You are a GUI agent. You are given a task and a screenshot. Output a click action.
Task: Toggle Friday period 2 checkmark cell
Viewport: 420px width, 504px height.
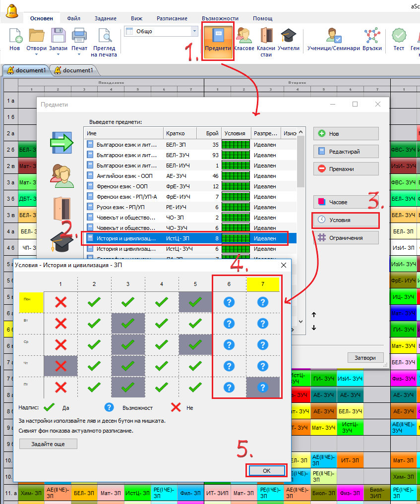point(94,387)
